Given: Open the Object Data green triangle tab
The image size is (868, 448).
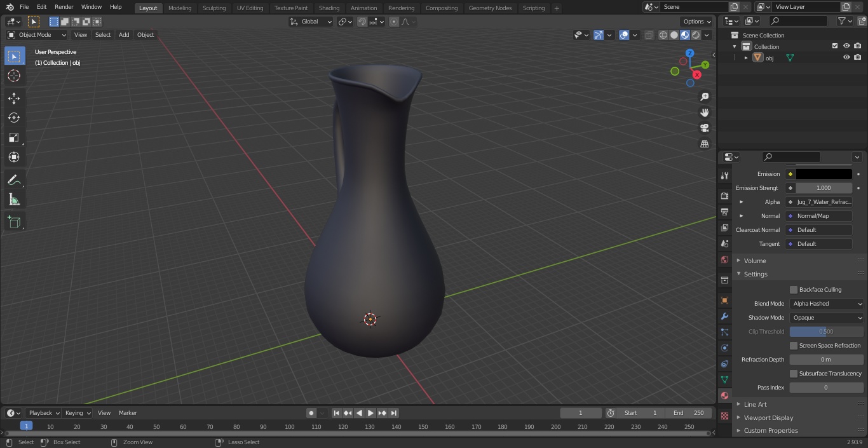Looking at the screenshot, I should point(724,379).
